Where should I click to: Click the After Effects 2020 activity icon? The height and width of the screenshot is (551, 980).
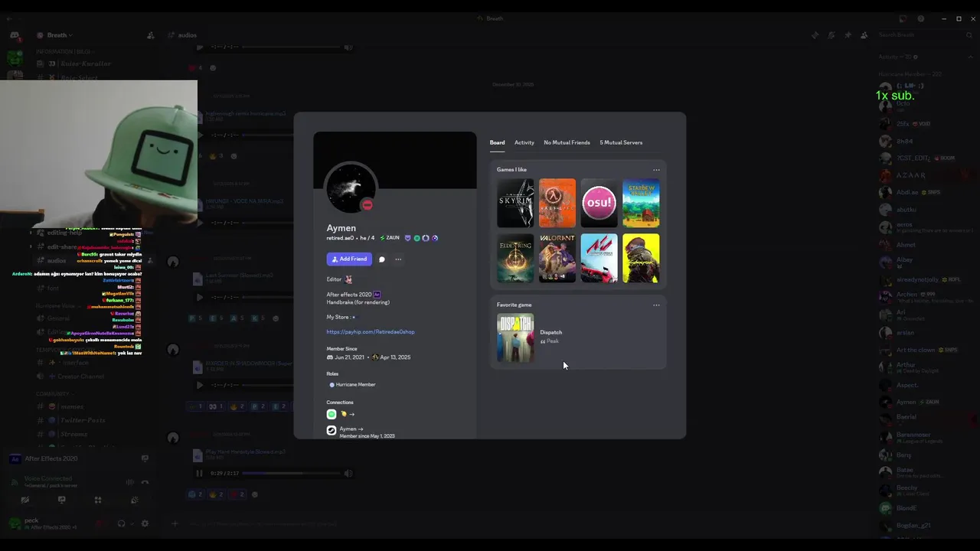15,458
